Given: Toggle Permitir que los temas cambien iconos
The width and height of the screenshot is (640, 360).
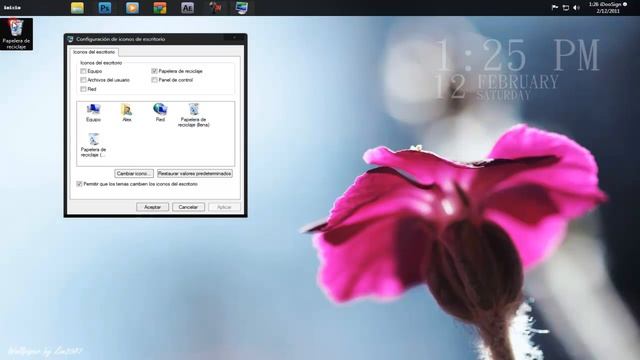Looking at the screenshot, I should [80, 184].
